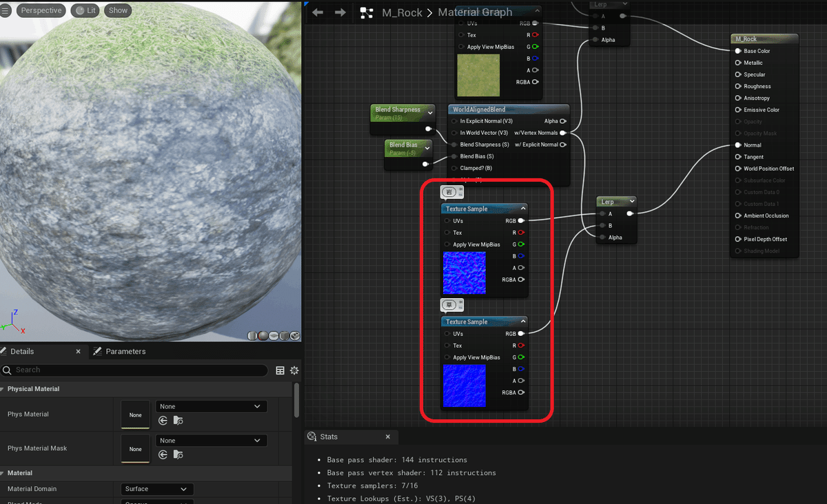The image size is (827, 504).
Task: Select the Stats tab
Action: coord(329,437)
